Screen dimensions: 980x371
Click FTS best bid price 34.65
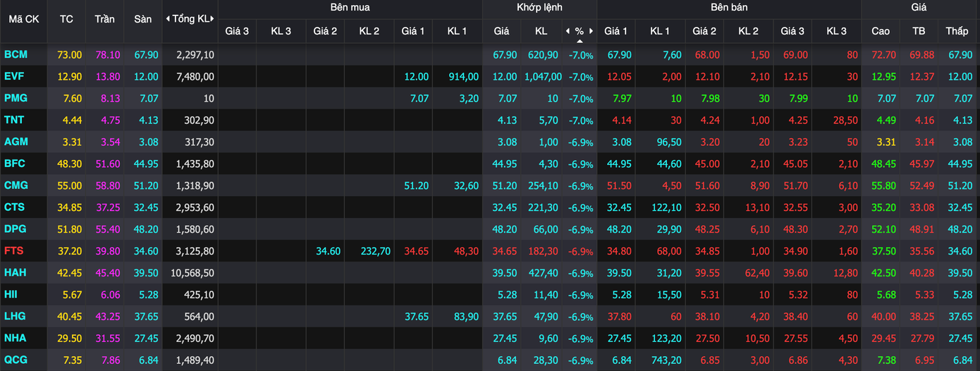pyautogui.click(x=415, y=251)
